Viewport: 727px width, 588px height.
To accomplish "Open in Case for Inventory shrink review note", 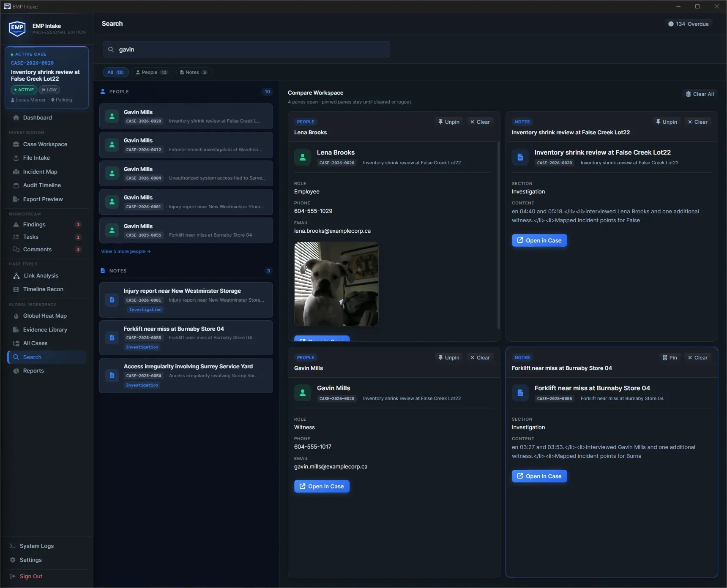I will (539, 241).
